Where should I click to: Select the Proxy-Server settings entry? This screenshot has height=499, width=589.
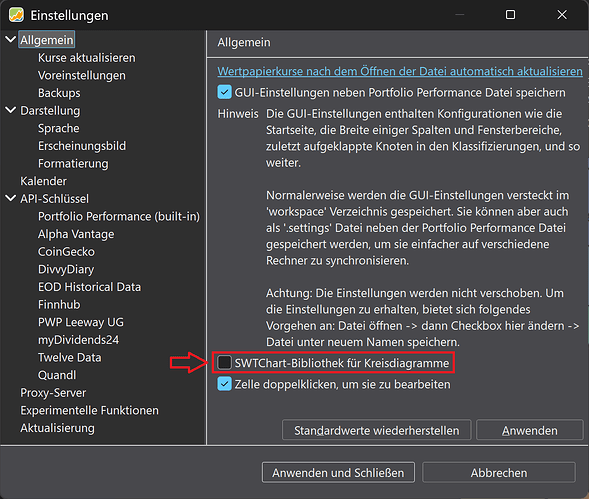(x=53, y=392)
